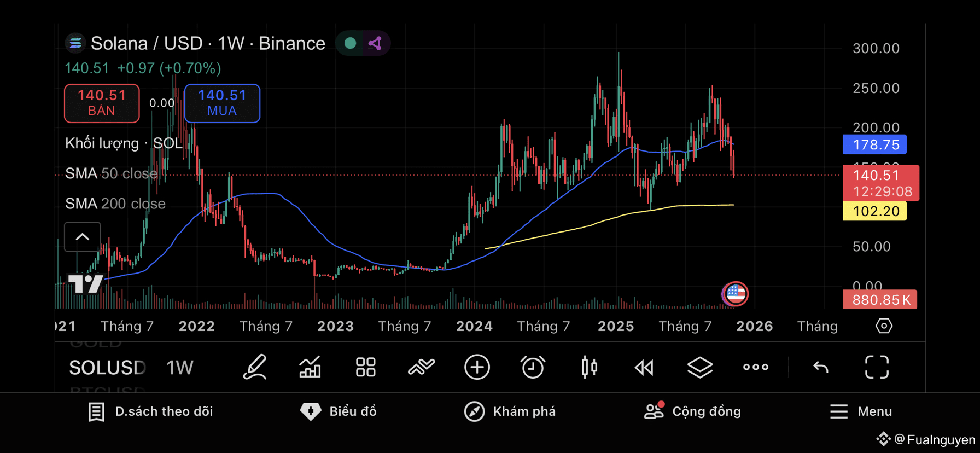Change the 1W timeframe interval
Image resolution: width=980 pixels, height=453 pixels.
point(180,368)
